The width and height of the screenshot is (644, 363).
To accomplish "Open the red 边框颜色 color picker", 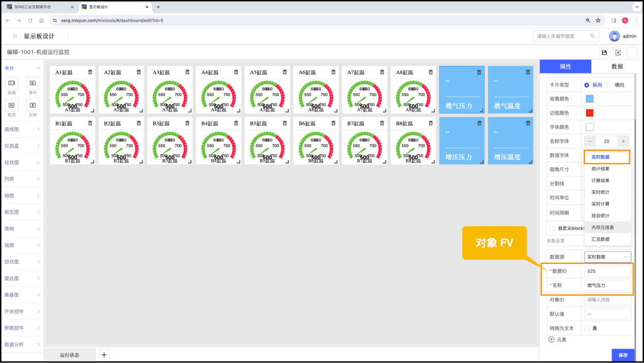I will 590,113.
